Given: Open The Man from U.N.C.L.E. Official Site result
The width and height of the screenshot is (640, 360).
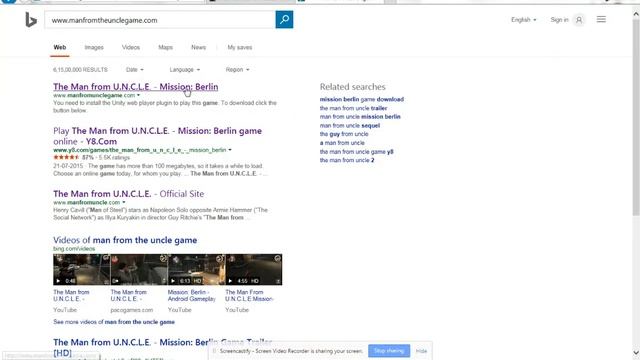Looking at the screenshot, I should click(129, 194).
